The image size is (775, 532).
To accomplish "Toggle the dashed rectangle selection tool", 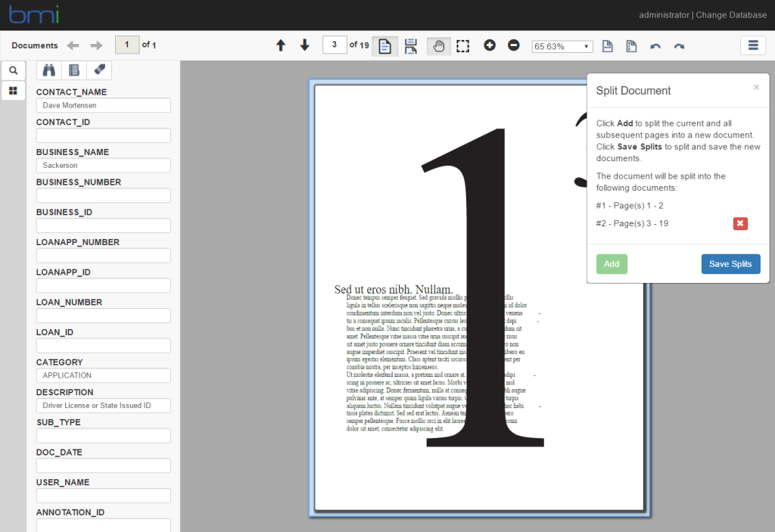I will [x=463, y=46].
